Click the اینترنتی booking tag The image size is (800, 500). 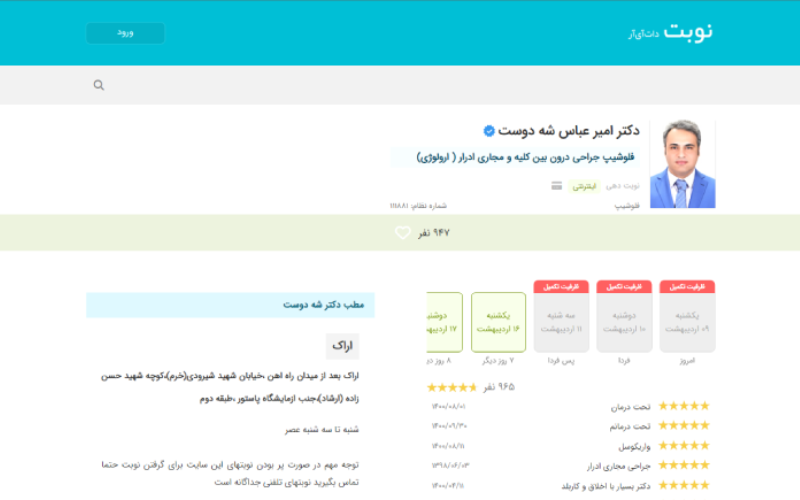click(584, 186)
